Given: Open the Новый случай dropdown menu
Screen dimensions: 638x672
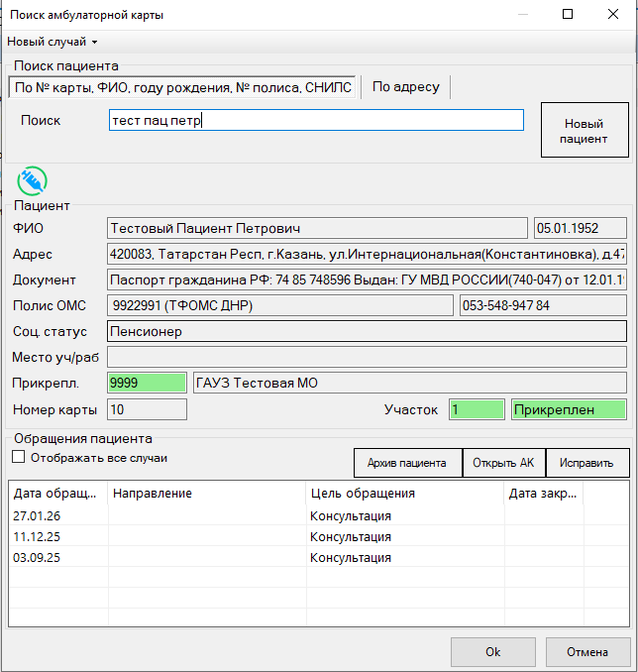Looking at the screenshot, I should click(53, 42).
